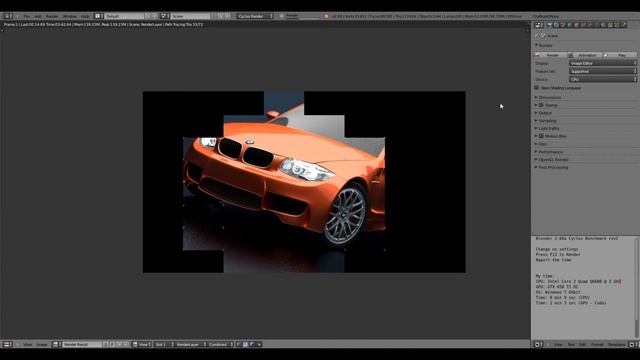Open the Display dropdown (Image Editor)

(x=603, y=63)
